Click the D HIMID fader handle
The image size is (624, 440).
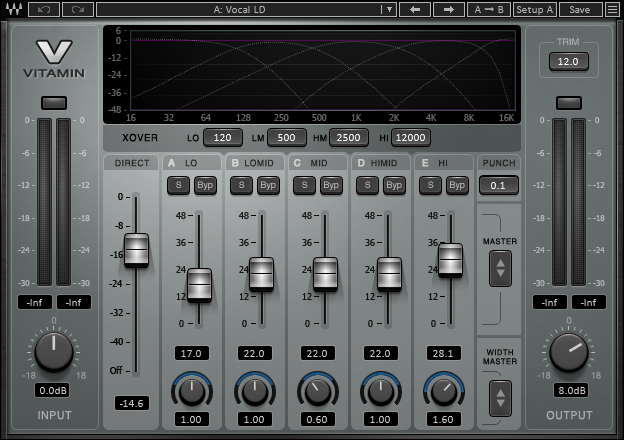[x=389, y=274]
